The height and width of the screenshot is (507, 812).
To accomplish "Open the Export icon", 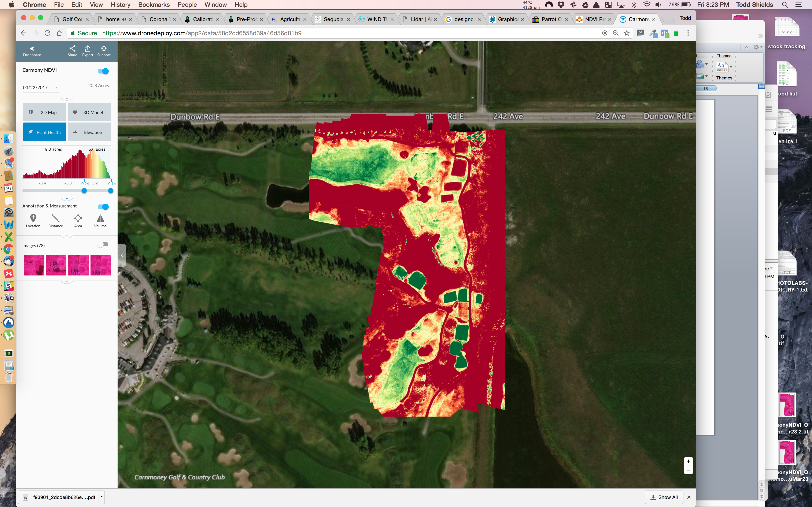I will tap(88, 51).
